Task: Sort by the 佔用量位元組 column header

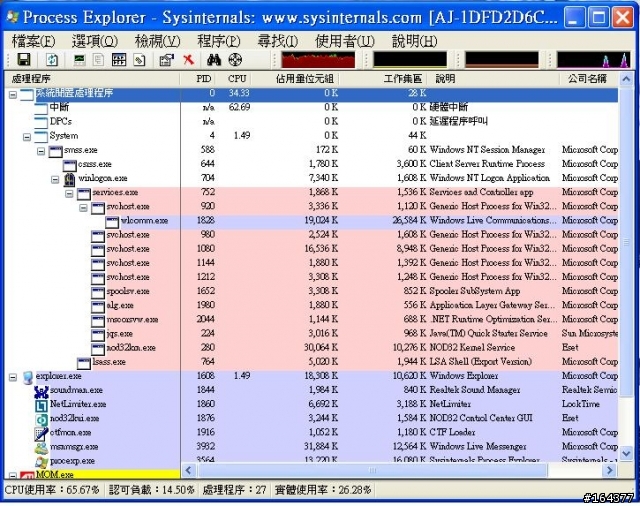Action: click(x=297, y=79)
